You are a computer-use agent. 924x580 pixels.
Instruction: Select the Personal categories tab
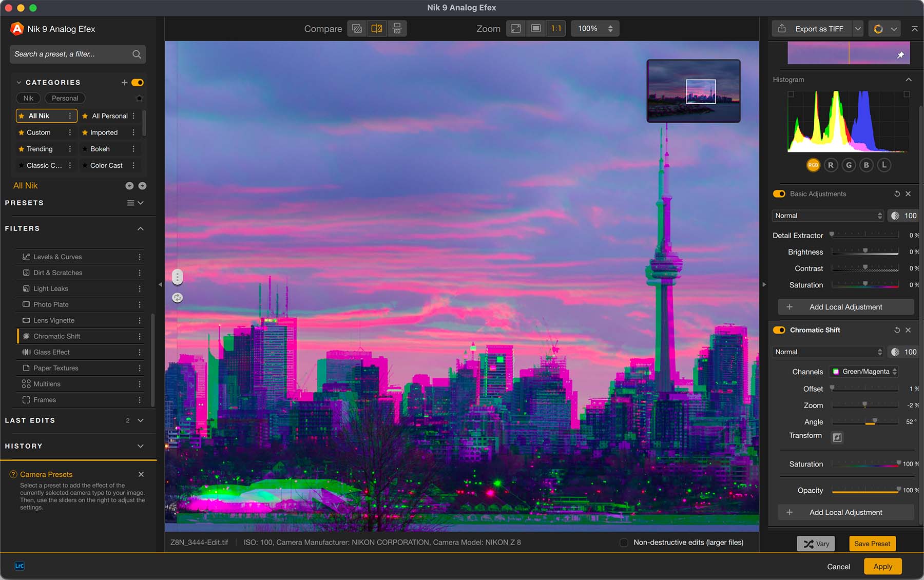tap(65, 98)
